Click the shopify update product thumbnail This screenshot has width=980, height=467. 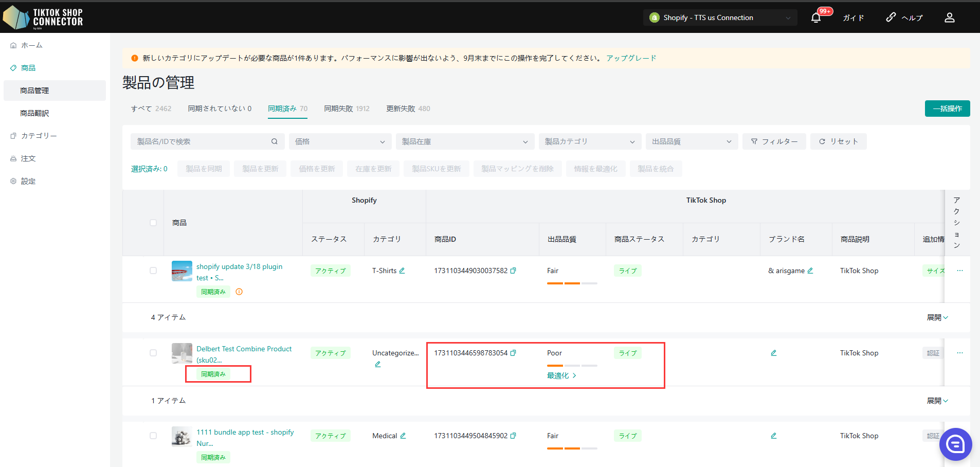tap(182, 271)
